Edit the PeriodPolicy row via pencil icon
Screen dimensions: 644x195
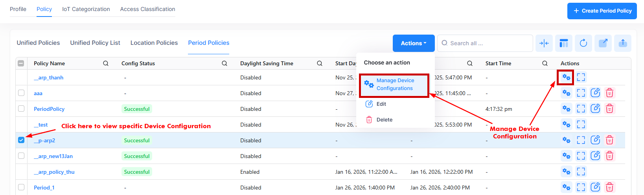coord(595,109)
